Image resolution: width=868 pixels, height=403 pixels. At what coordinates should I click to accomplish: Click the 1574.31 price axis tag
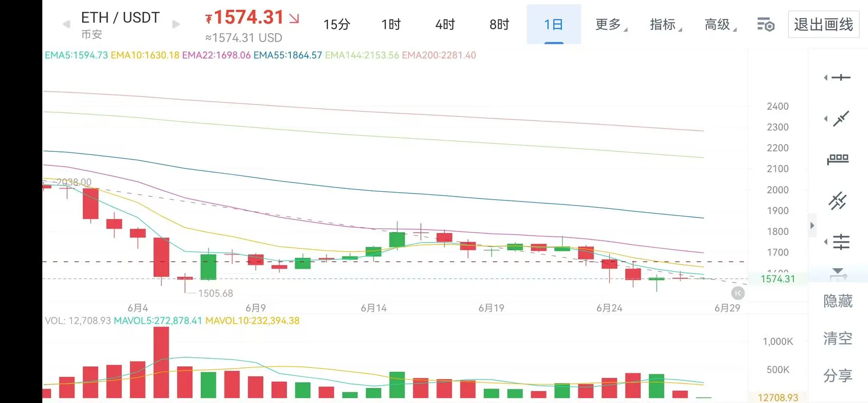tap(777, 279)
